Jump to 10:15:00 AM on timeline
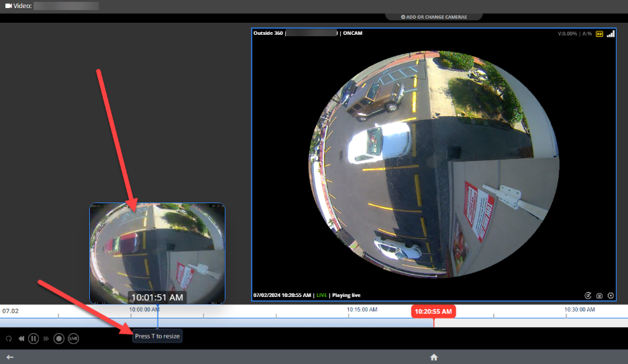 tap(362, 310)
